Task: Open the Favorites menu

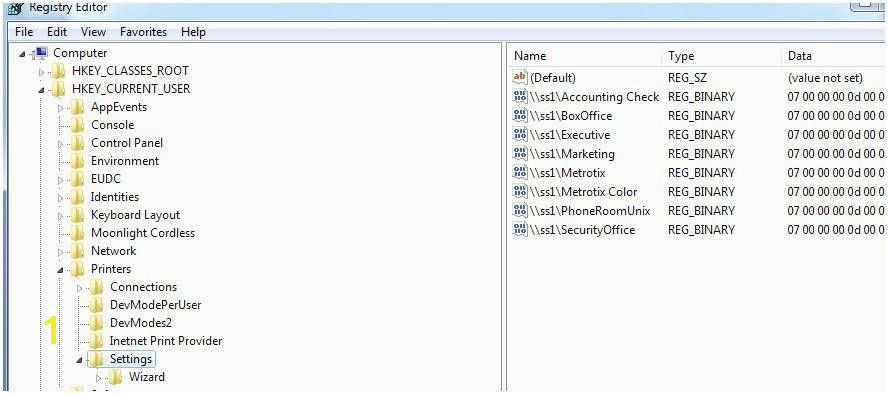Action: click(x=143, y=32)
